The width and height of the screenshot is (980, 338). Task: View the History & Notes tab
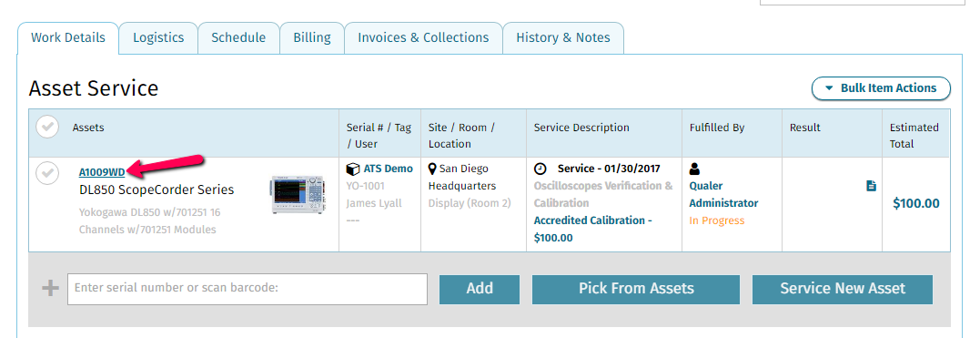click(563, 37)
